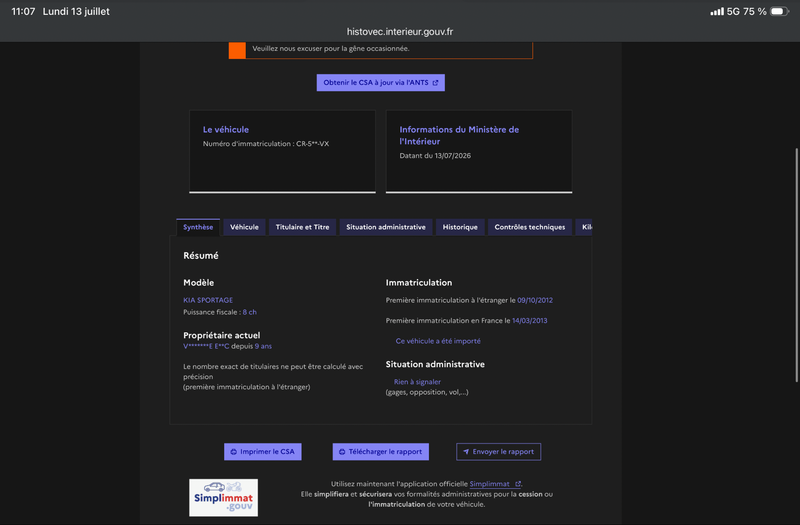Click the KIA SPORTAGE model text
The height and width of the screenshot is (525, 800).
pos(208,300)
